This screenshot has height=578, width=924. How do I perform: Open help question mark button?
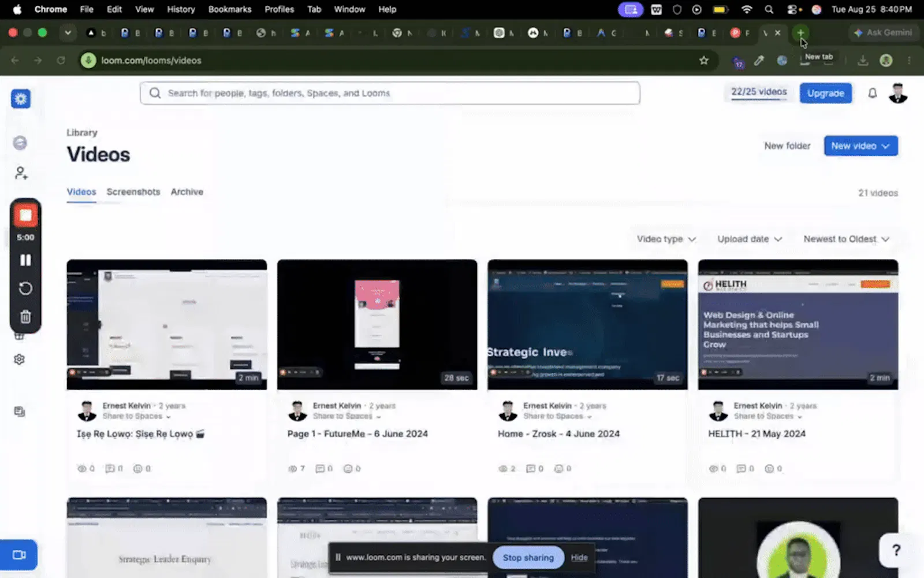click(x=896, y=550)
